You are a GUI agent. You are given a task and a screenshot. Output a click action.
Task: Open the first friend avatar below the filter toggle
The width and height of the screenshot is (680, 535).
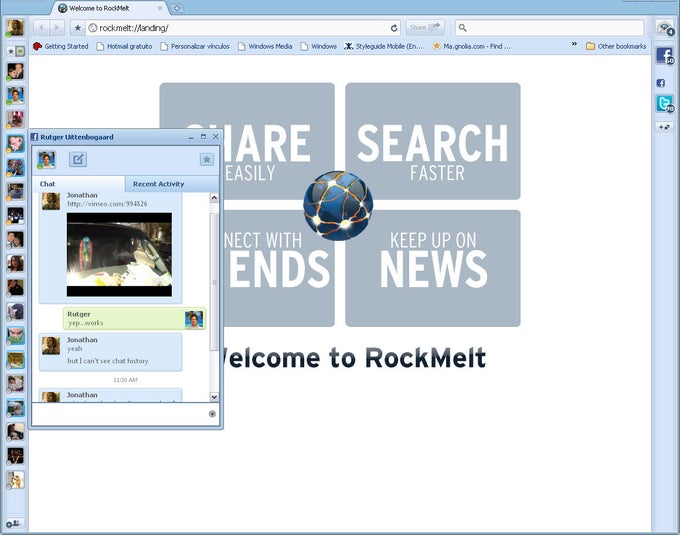16,71
